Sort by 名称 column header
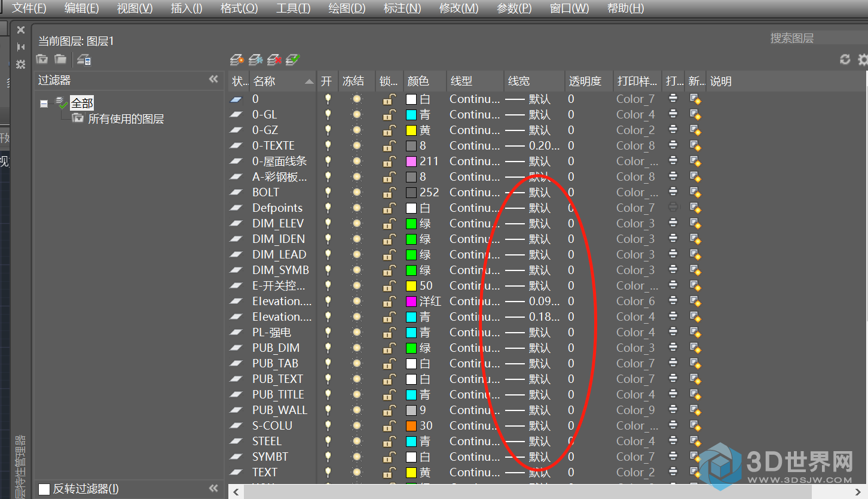Image resolution: width=868 pixels, height=499 pixels. [x=282, y=81]
